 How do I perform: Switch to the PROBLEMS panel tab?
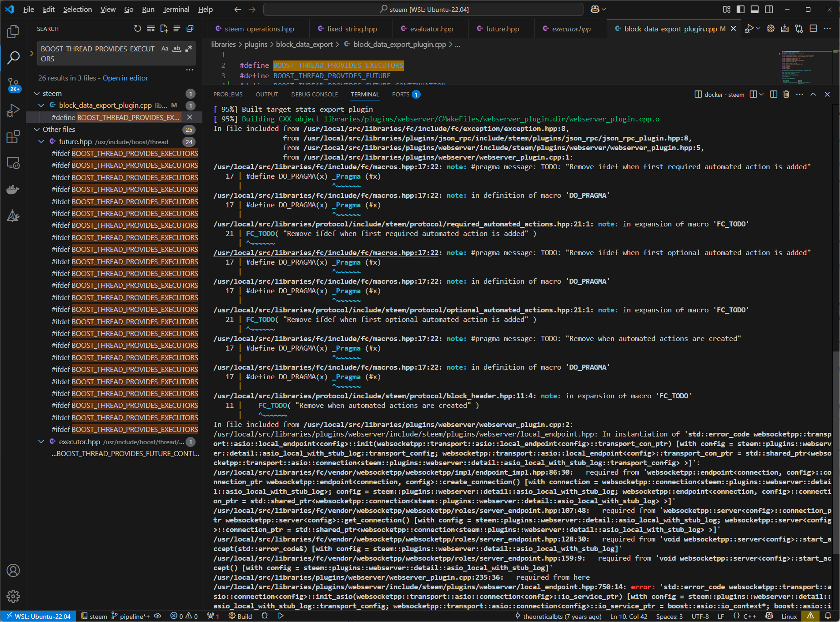pos(228,95)
